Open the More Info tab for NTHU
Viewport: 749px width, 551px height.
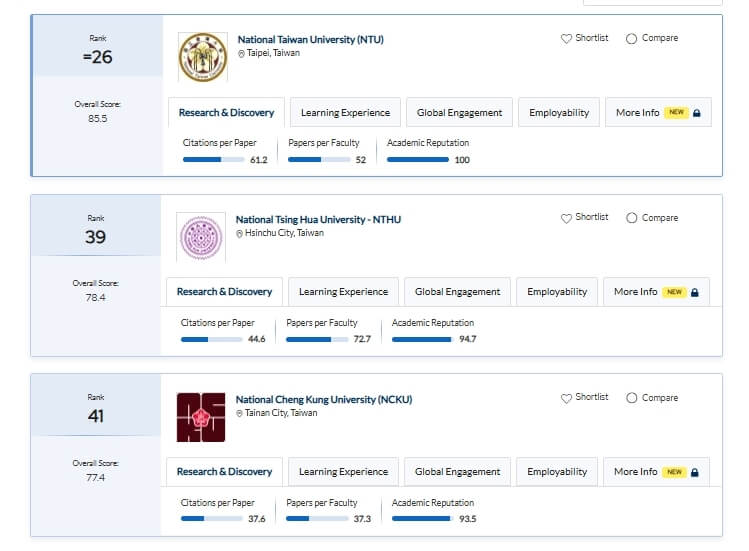point(656,292)
